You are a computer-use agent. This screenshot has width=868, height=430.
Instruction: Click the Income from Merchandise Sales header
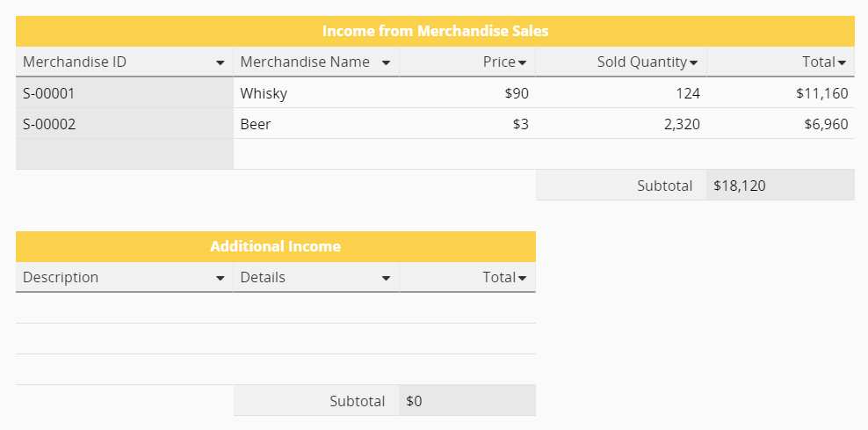click(435, 31)
